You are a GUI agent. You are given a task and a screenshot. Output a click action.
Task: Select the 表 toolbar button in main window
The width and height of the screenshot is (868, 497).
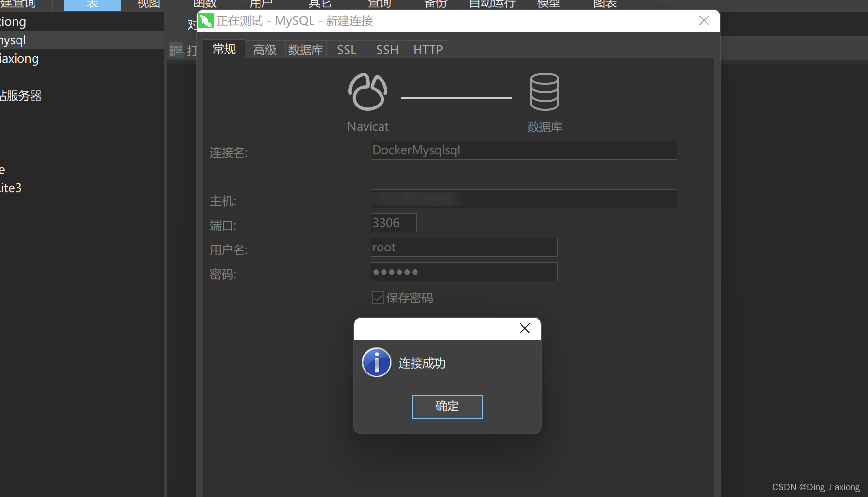(x=92, y=4)
